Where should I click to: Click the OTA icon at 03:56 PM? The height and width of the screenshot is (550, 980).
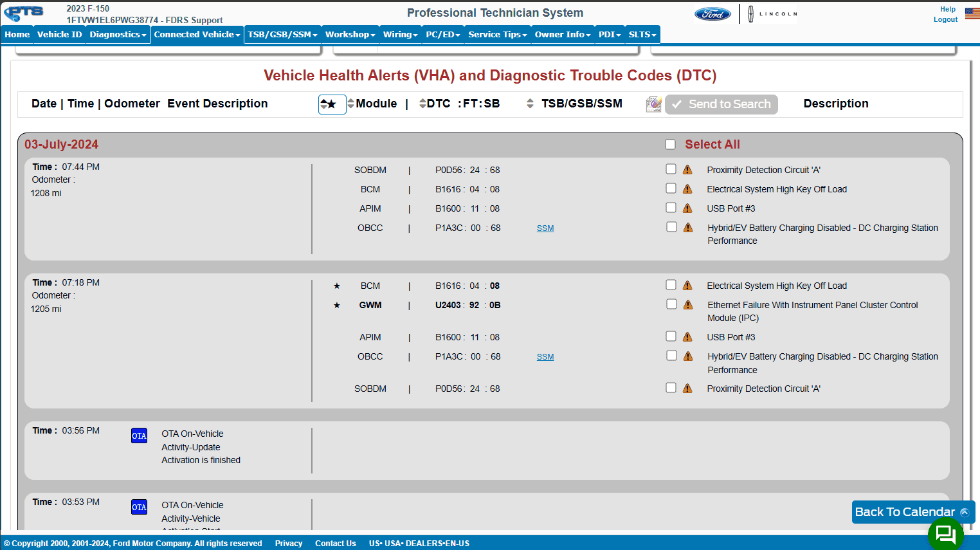(139, 436)
